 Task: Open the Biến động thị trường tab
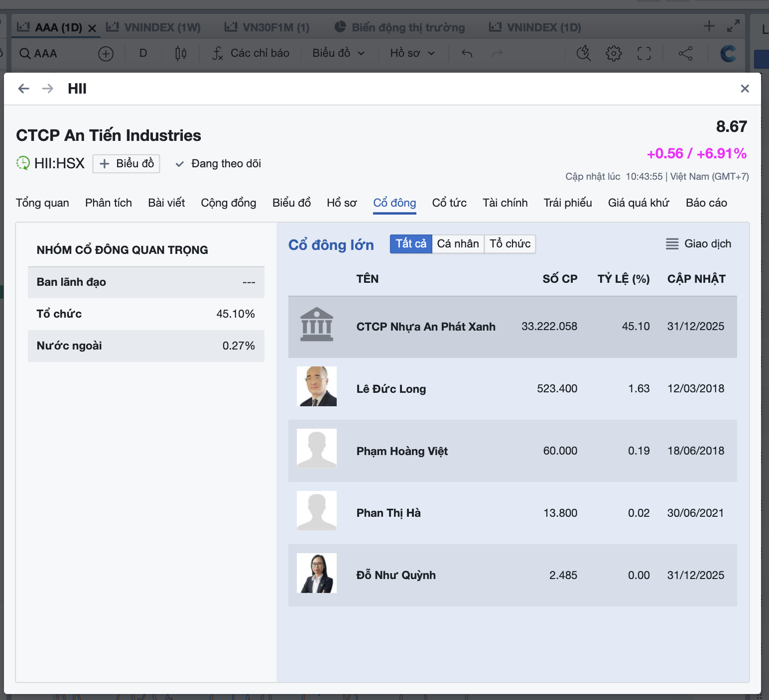399,27
